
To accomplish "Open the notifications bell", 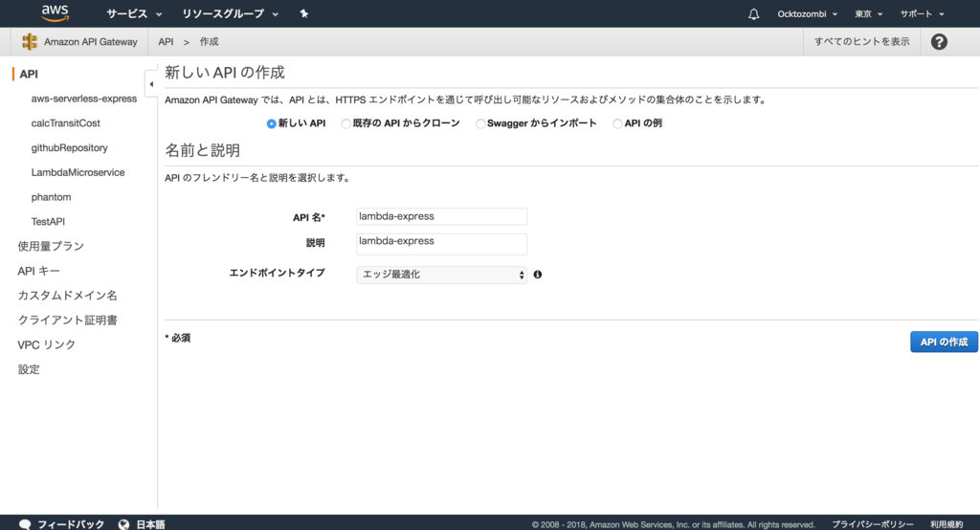I will point(754,13).
